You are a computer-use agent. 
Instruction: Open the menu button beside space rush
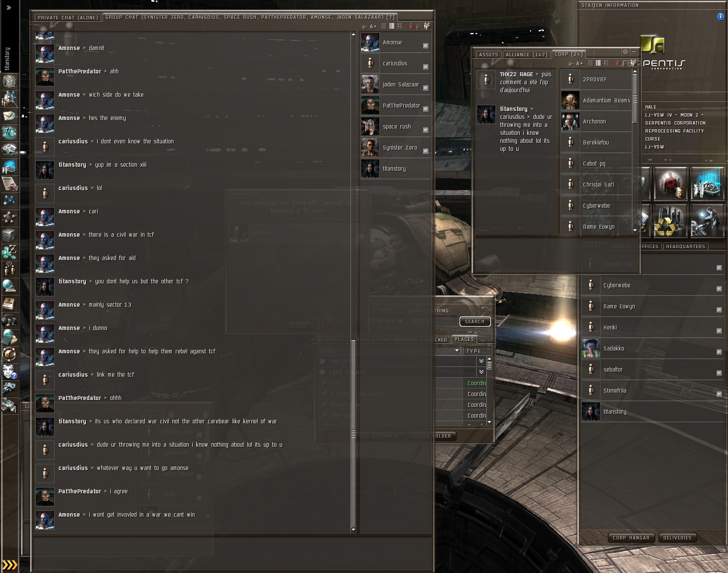[x=425, y=130]
